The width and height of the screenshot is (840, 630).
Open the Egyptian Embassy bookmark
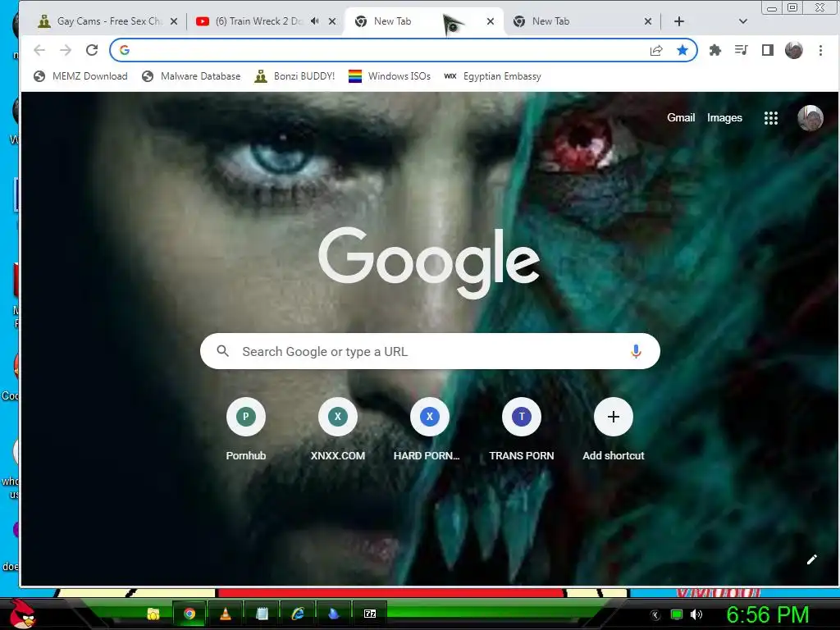pos(493,76)
